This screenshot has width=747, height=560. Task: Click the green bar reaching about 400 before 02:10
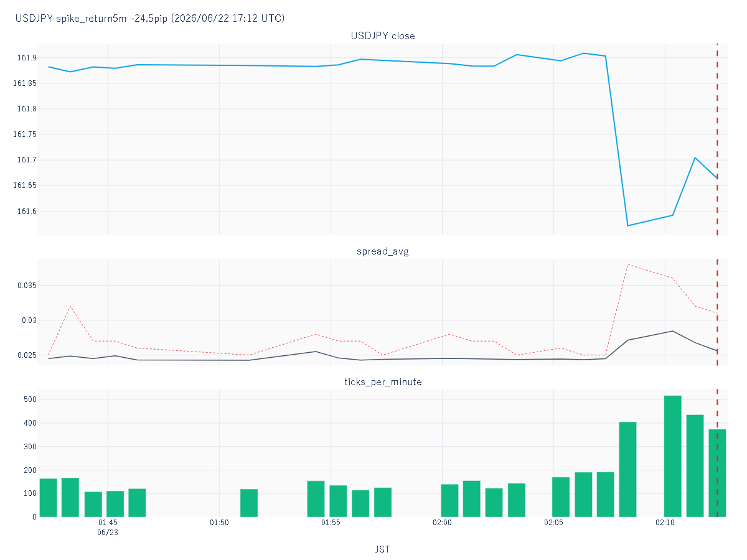coord(628,469)
